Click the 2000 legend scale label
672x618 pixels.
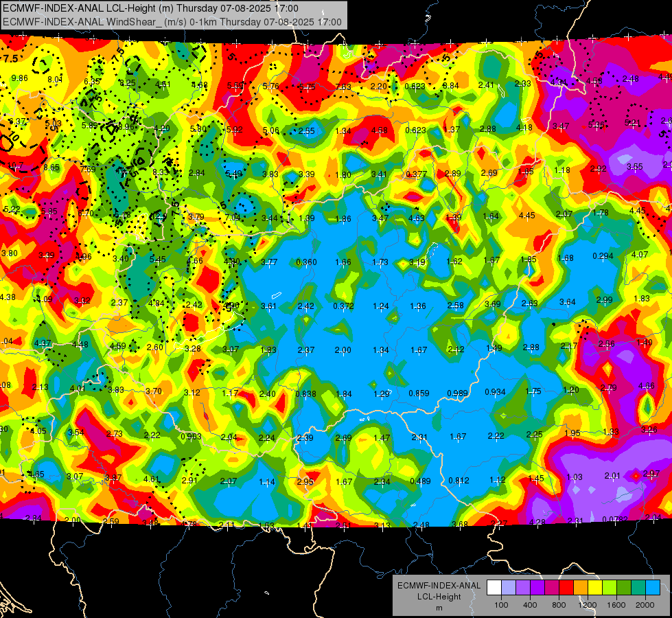point(645,605)
